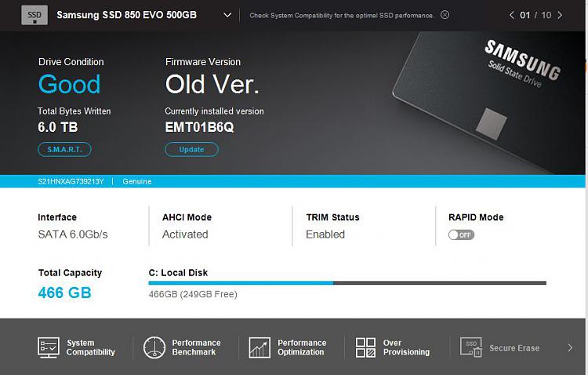Open Performance Optimization chart icon
Image resolution: width=588 pixels, height=375 pixels.
coord(260,348)
